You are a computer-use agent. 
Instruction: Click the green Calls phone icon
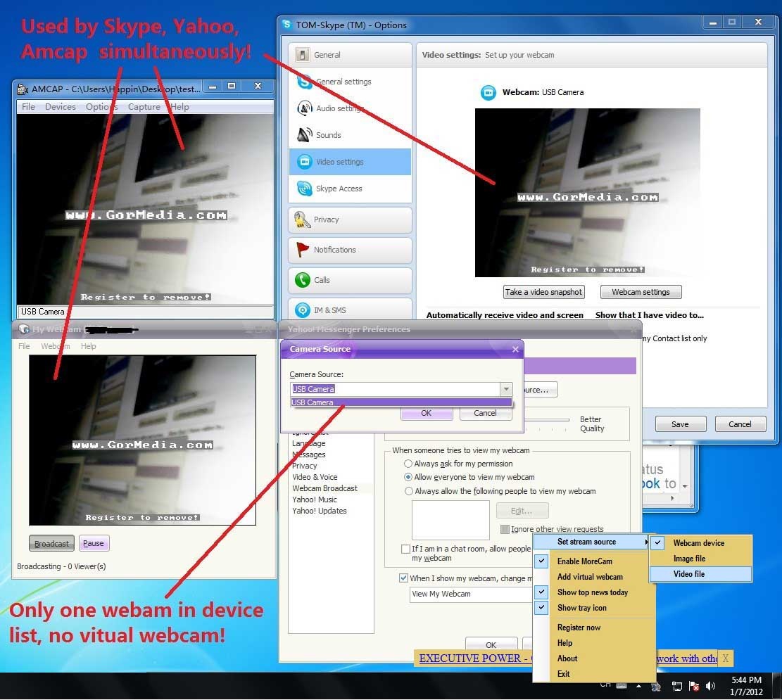(x=302, y=280)
